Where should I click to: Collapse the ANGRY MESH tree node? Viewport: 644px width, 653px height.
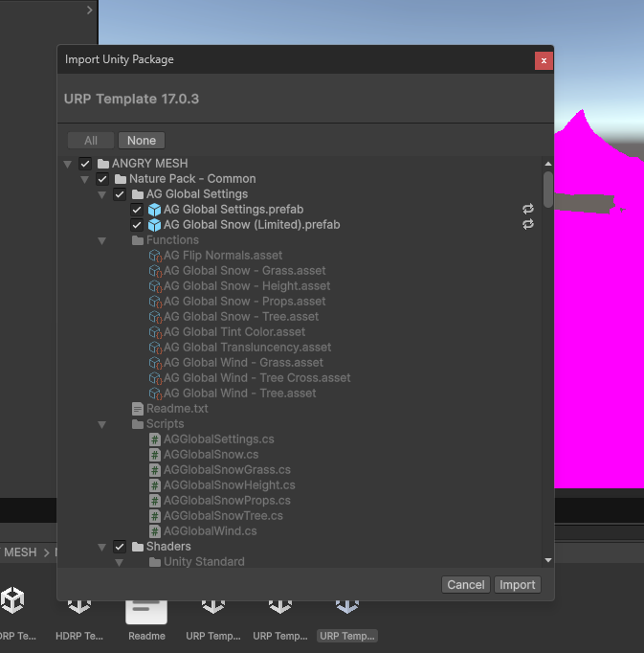[67, 164]
